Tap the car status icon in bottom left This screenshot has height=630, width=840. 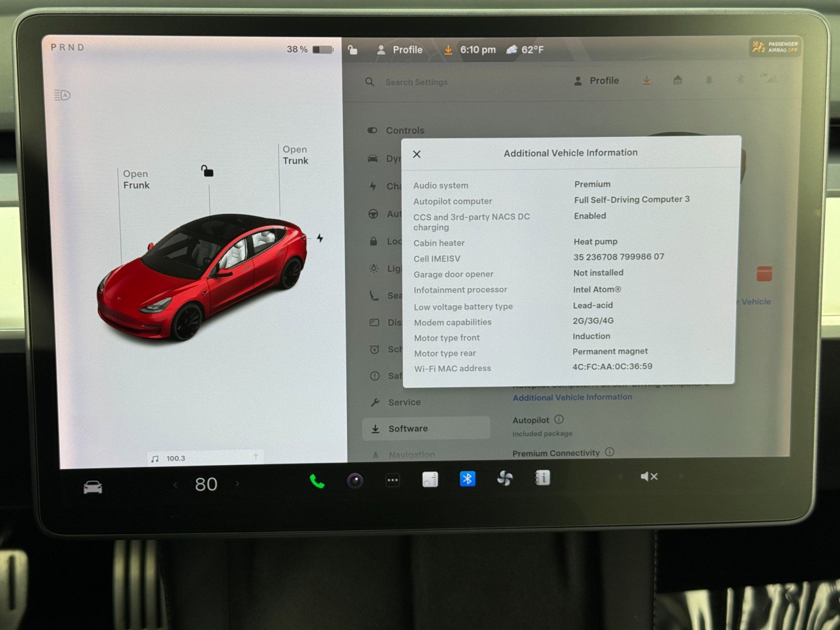click(x=92, y=486)
